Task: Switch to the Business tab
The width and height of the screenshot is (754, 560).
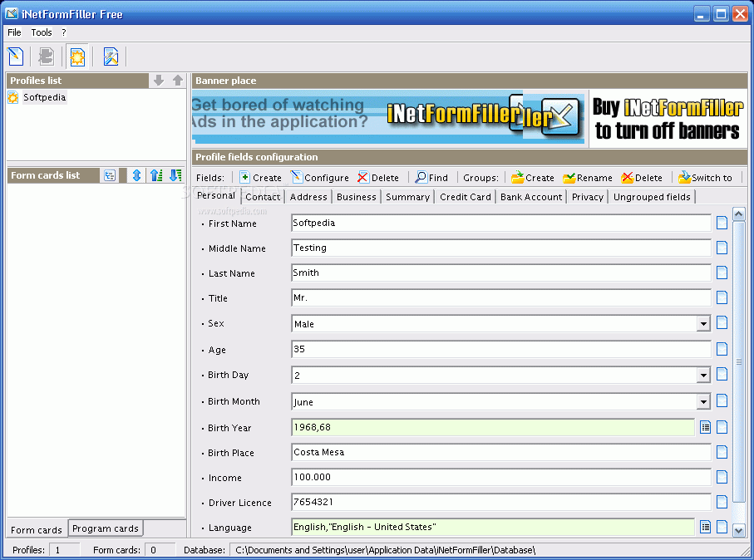Action: 357,197
